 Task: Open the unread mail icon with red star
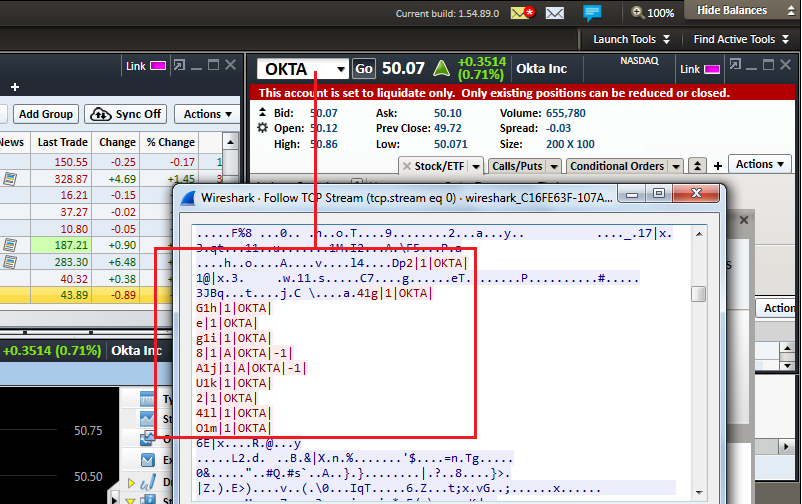pos(522,13)
